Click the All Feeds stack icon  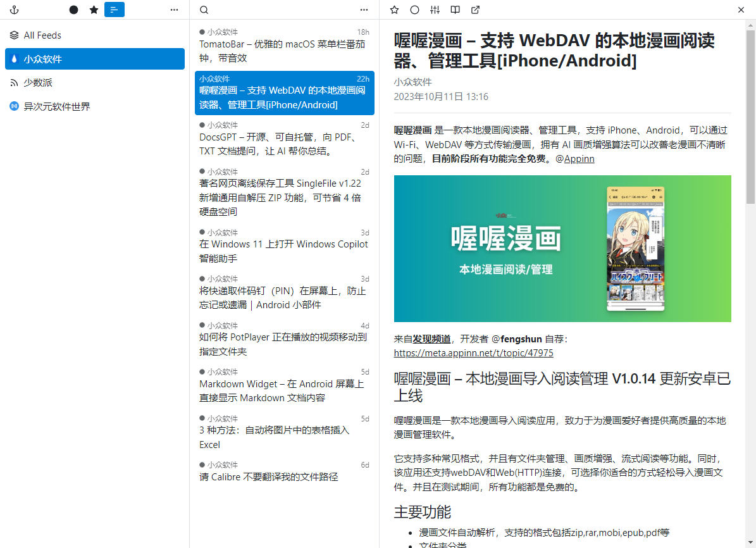(x=14, y=35)
